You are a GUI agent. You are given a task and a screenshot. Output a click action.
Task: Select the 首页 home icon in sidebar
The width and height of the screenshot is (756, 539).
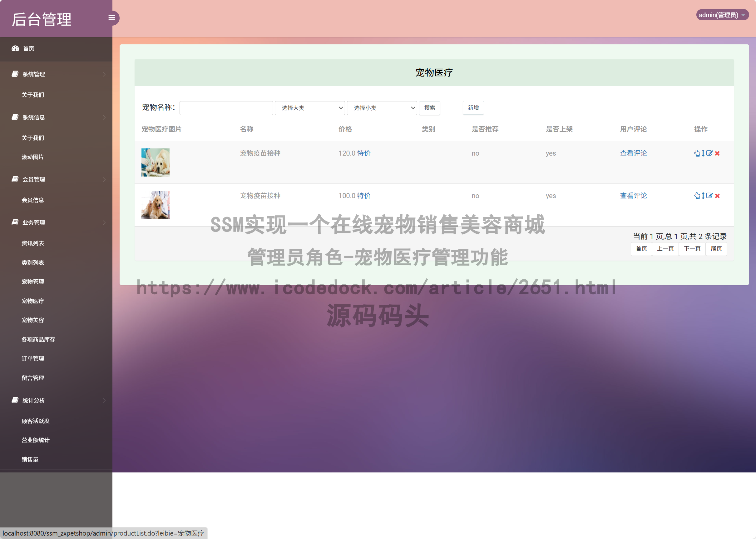click(15, 48)
